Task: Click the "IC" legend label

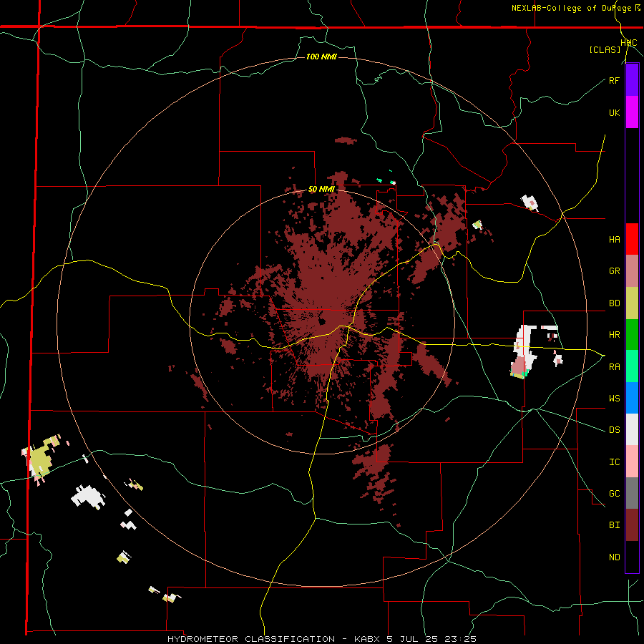Action: pos(614,462)
